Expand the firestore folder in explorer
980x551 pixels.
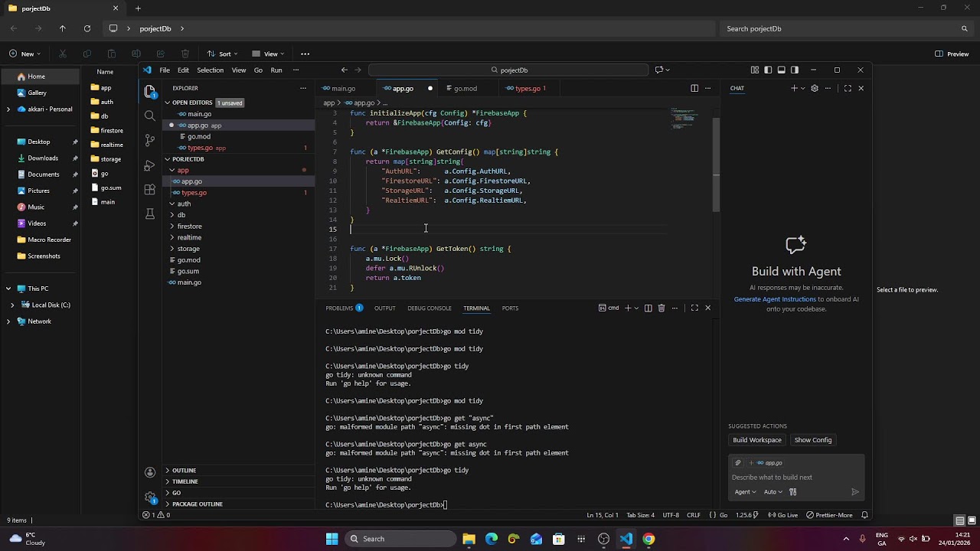click(x=189, y=226)
